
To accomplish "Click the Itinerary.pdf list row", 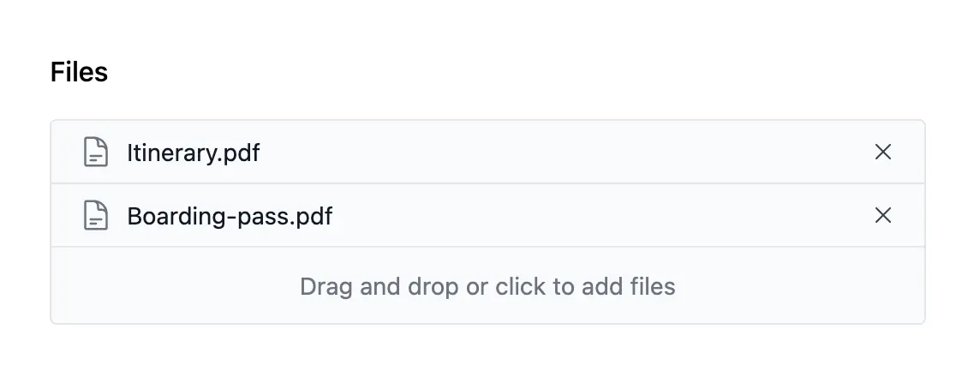I will click(514, 153).
